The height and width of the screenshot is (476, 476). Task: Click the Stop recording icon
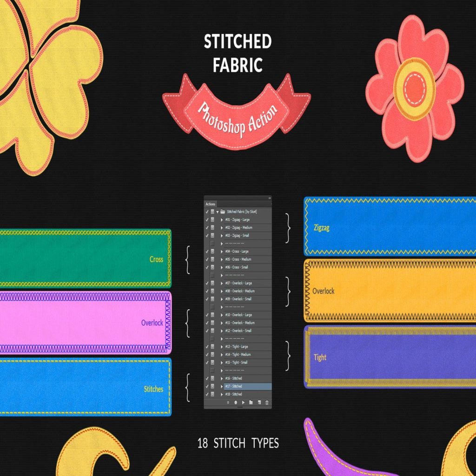click(x=228, y=403)
